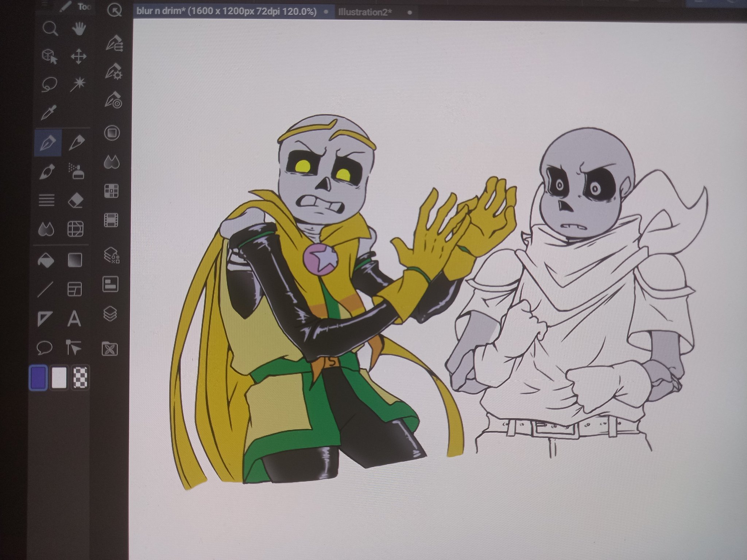Select the Liquify mesh tool
Screen dimensions: 747x560
click(76, 229)
